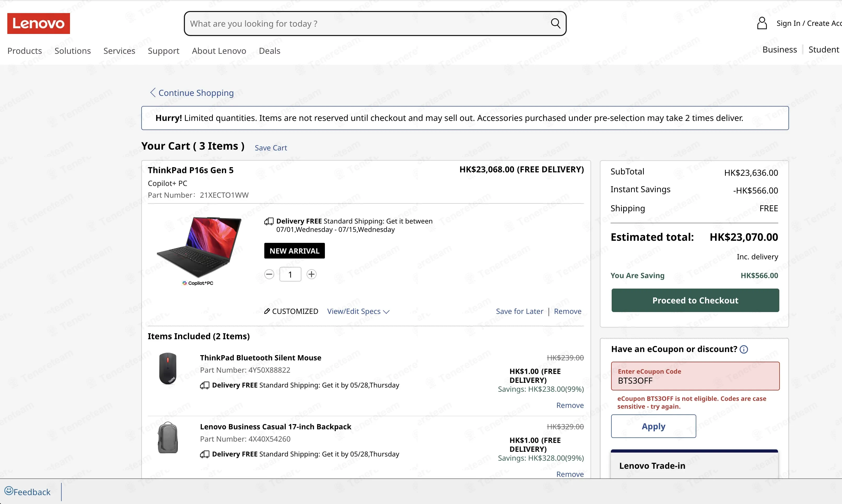The height and width of the screenshot is (504, 842).
Task: Click the Feedback smiley icon
Action: 9,491
